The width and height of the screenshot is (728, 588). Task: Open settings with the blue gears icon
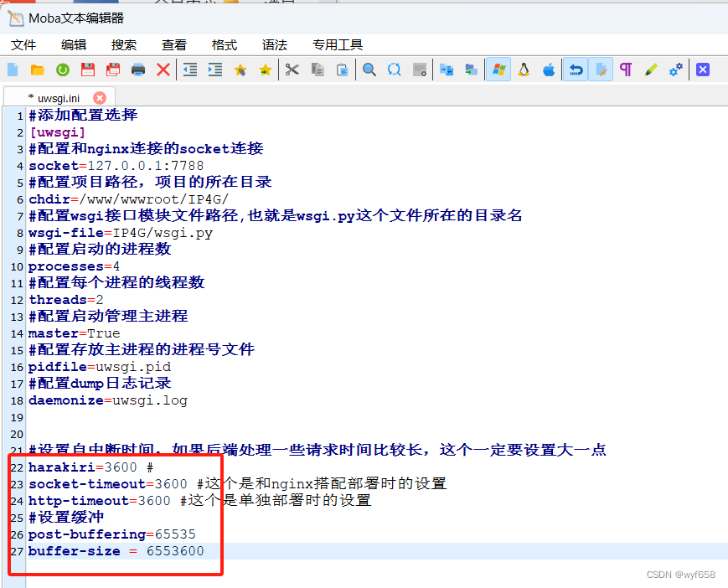tap(676, 70)
